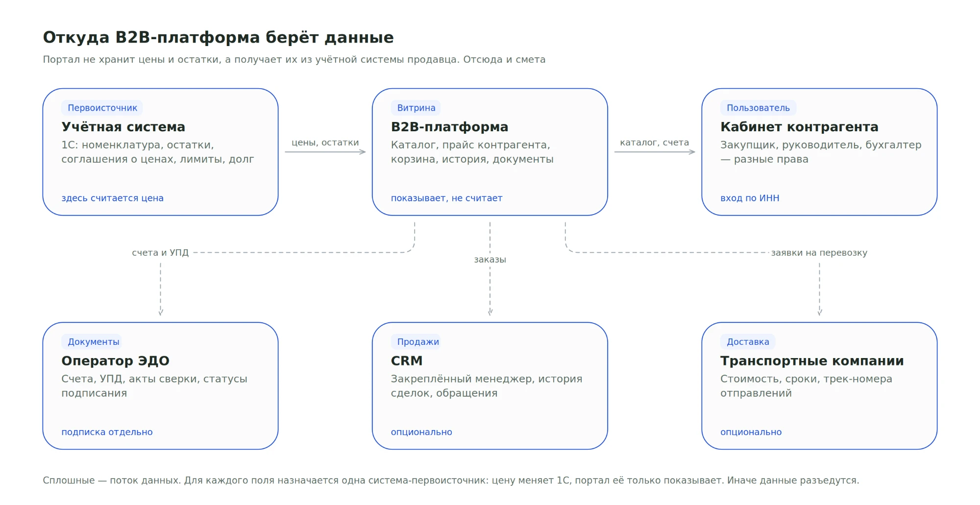Click the 'Транспортные компании' heading

point(812,361)
